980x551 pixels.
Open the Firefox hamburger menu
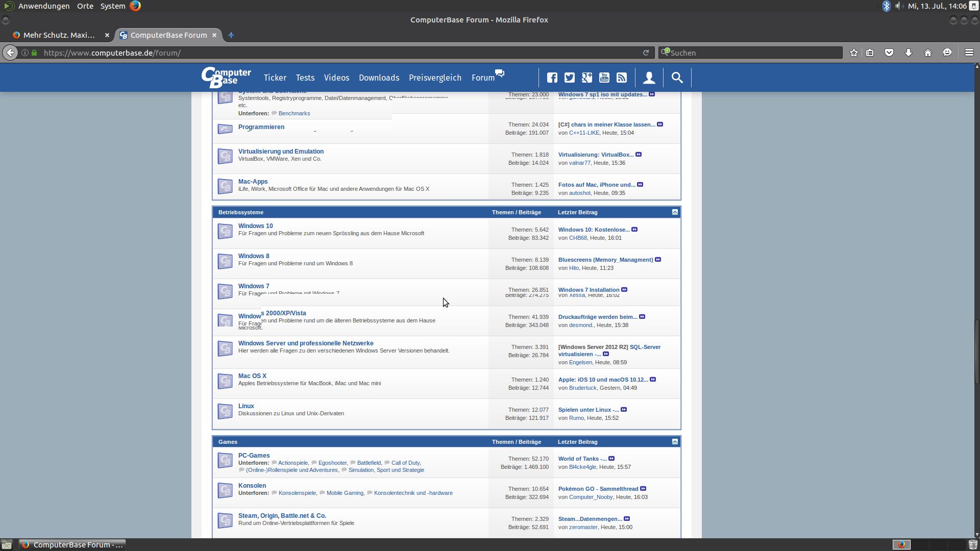point(969,53)
